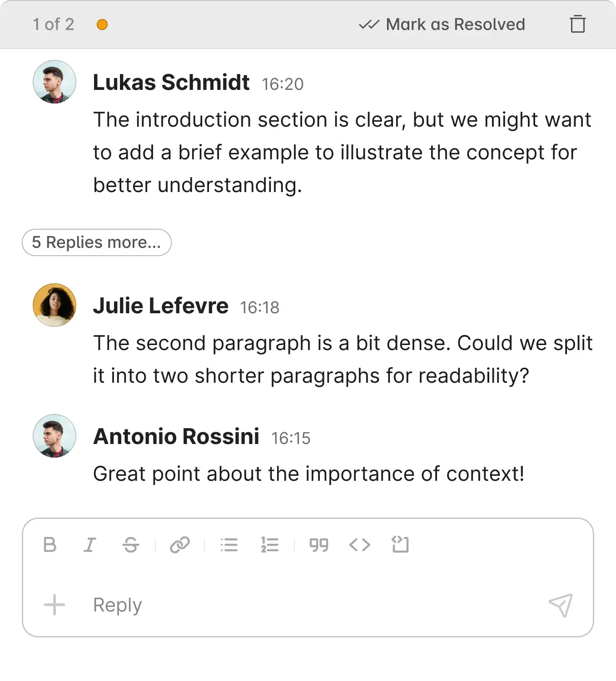Click the orange status dot
The height and width of the screenshot is (681, 616).
(102, 25)
